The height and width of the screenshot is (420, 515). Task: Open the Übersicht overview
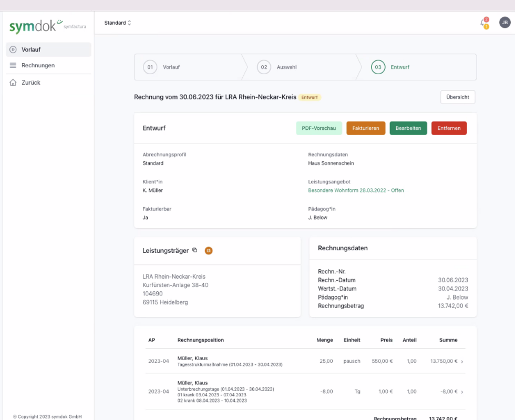click(x=457, y=97)
